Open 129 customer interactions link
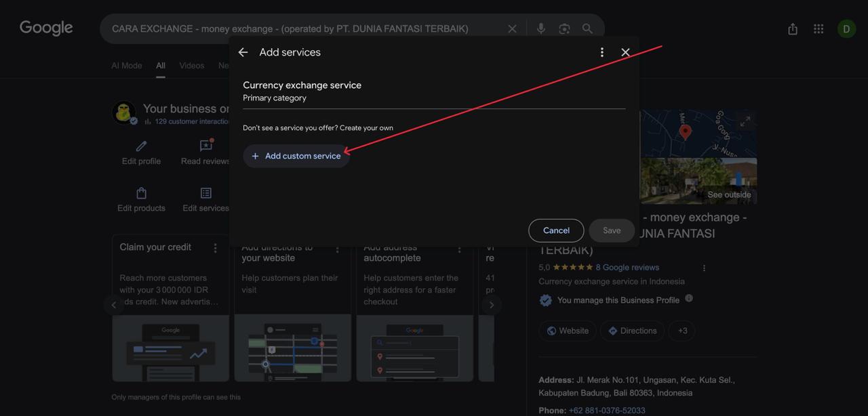 click(192, 121)
